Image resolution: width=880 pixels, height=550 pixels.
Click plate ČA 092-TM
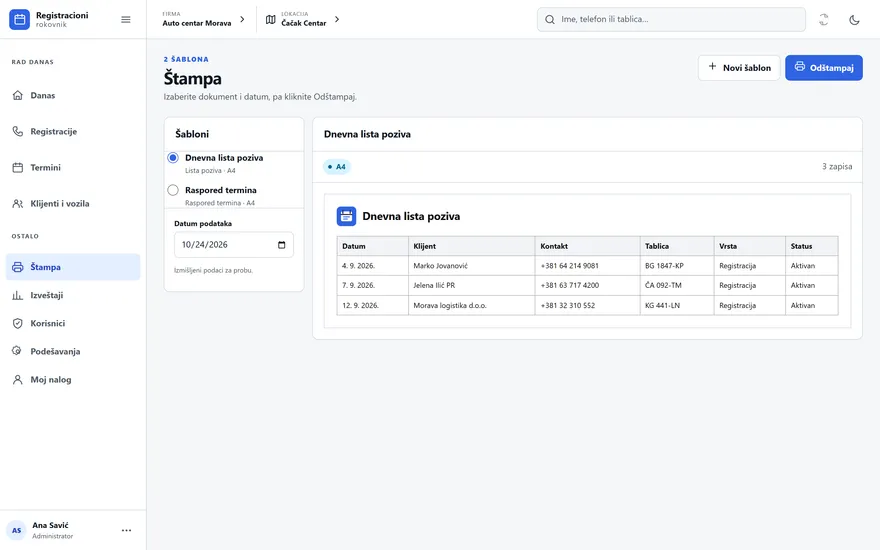tap(663, 285)
